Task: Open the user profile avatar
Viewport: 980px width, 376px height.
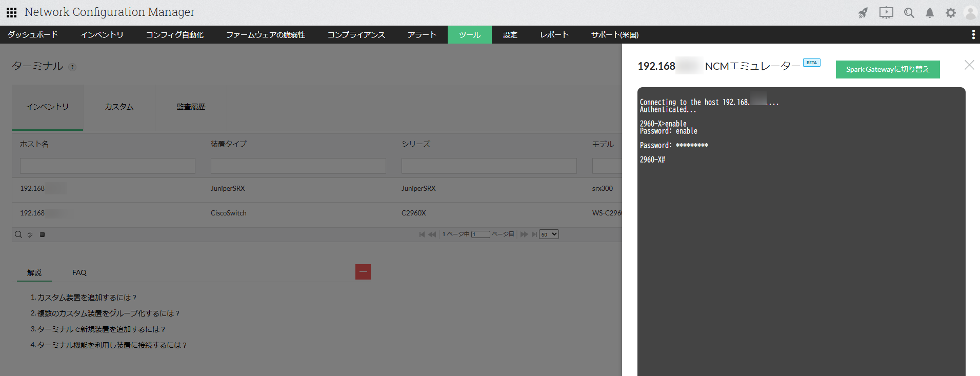Action: point(970,13)
